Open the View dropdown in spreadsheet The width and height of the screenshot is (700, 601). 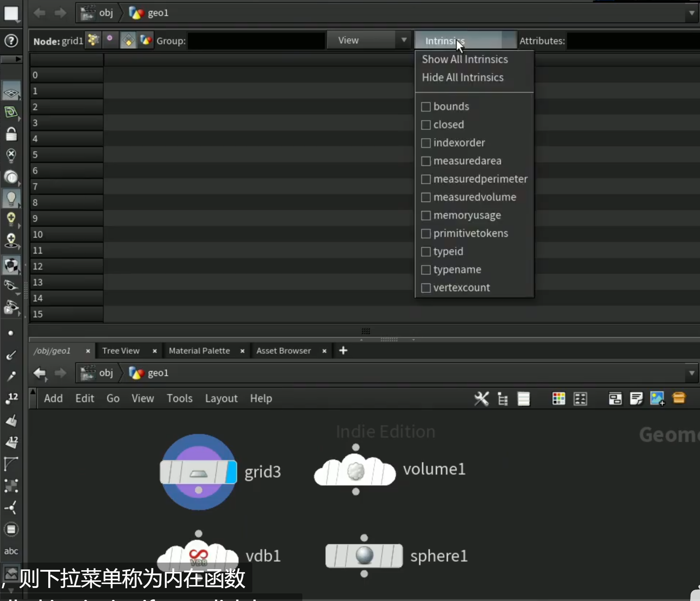click(369, 40)
